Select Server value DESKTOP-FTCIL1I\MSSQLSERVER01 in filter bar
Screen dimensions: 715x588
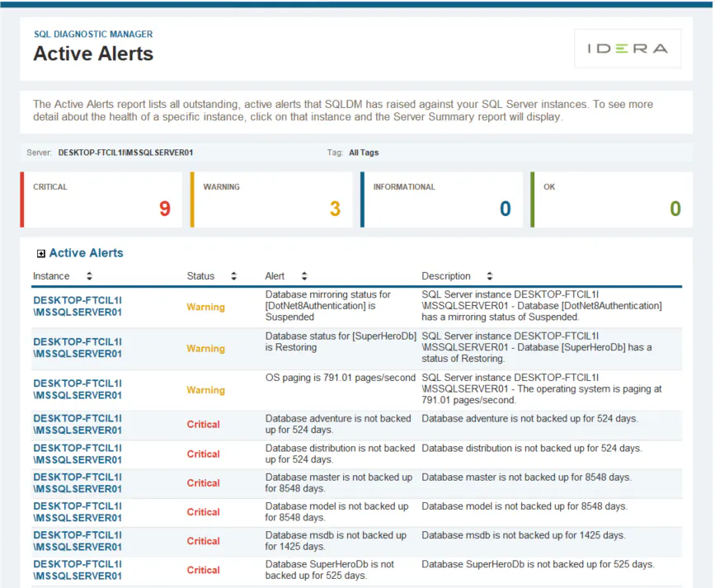(125, 153)
